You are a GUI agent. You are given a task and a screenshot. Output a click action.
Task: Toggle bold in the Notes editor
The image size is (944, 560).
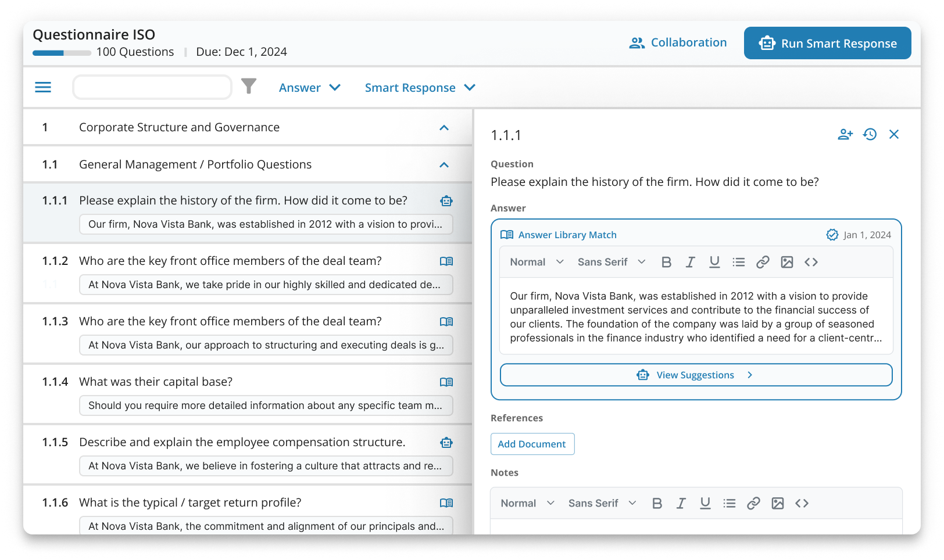[657, 503]
